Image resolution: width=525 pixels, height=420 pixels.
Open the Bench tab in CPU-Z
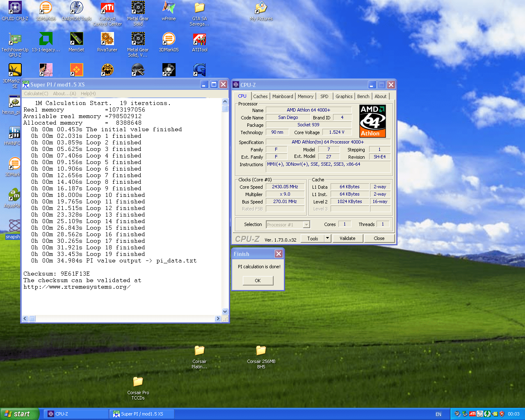[x=363, y=96]
